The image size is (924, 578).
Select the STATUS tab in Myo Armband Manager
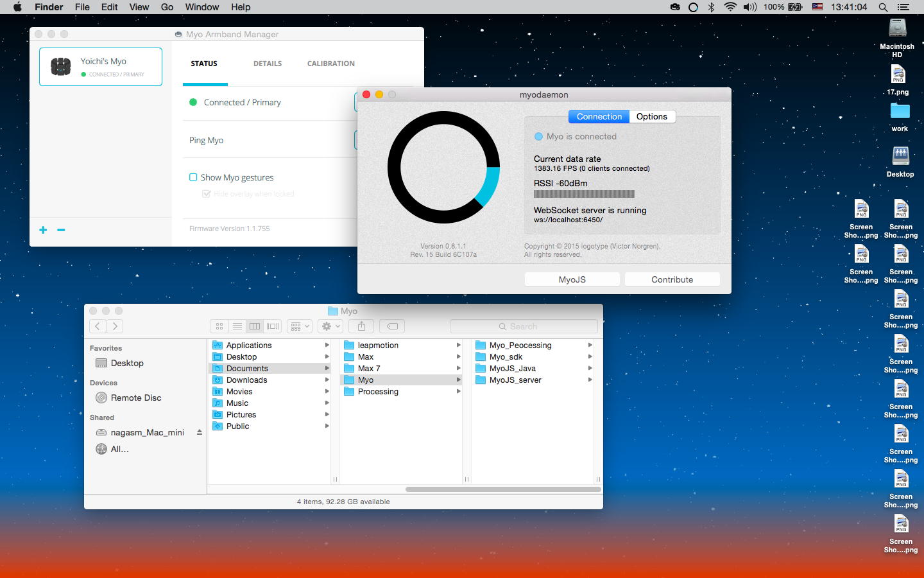pyautogui.click(x=204, y=64)
